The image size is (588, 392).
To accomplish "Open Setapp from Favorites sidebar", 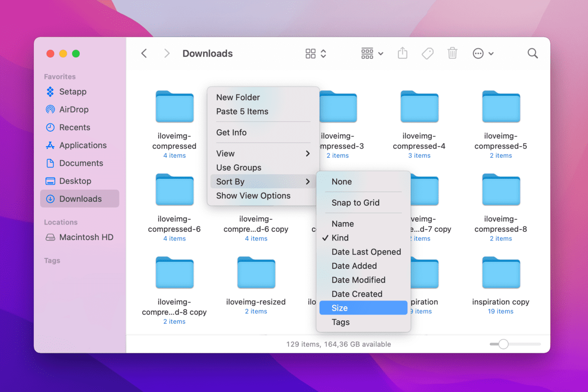I will 73,91.
